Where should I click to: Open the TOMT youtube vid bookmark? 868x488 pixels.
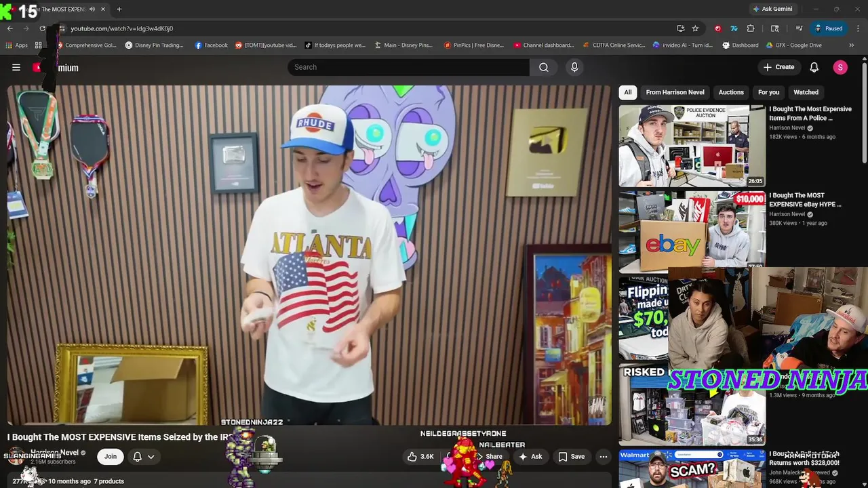click(266, 45)
